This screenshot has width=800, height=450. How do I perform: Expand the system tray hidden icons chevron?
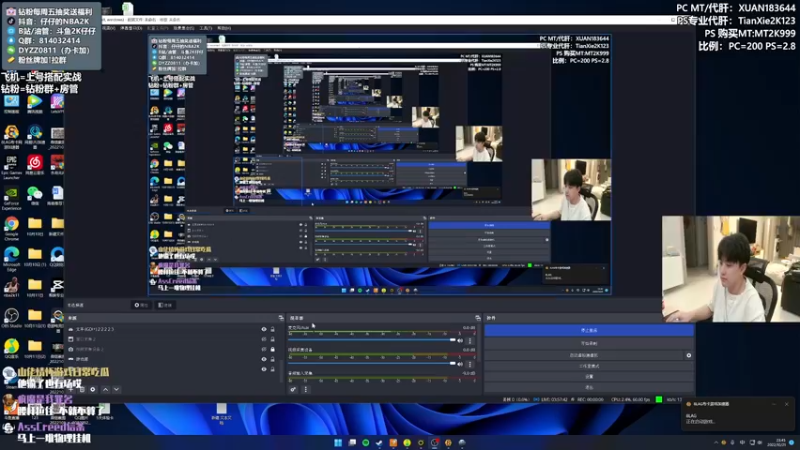(715, 442)
